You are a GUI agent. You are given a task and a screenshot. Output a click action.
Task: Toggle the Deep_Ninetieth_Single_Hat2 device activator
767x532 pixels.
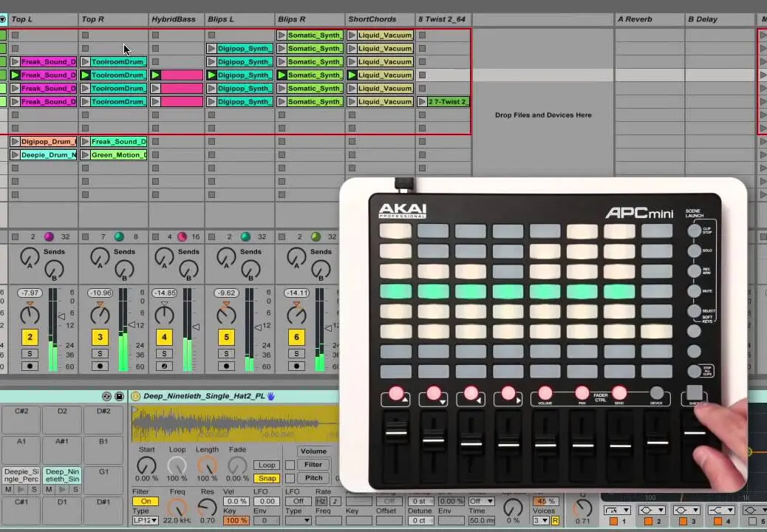coord(136,396)
